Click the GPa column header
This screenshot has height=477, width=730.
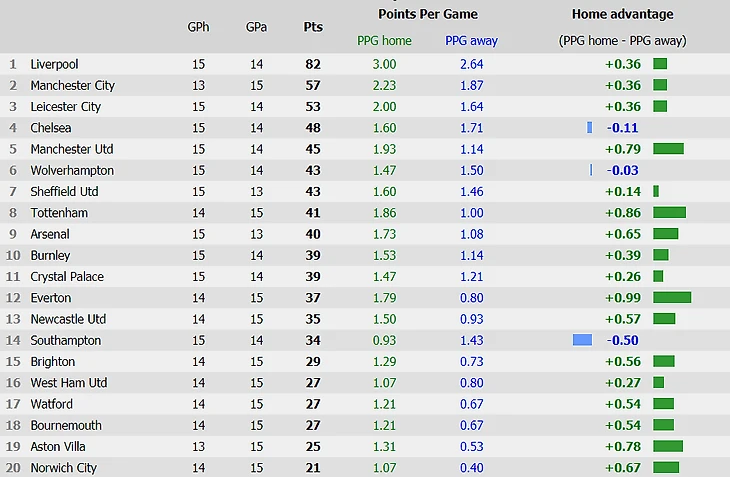point(256,27)
